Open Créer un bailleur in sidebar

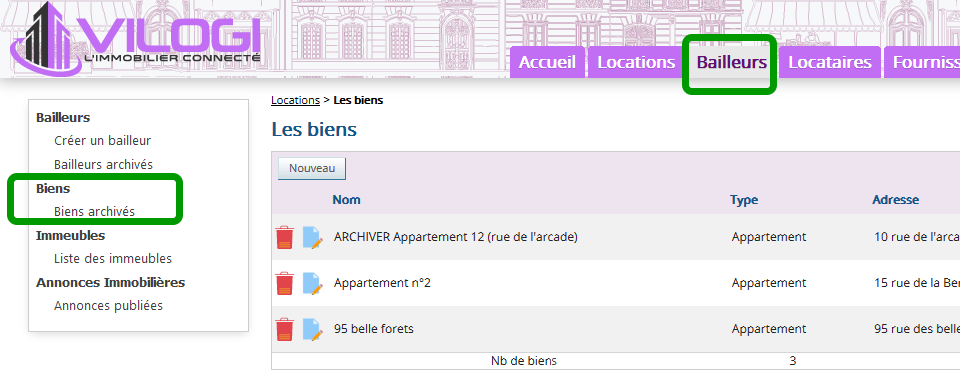(x=102, y=141)
